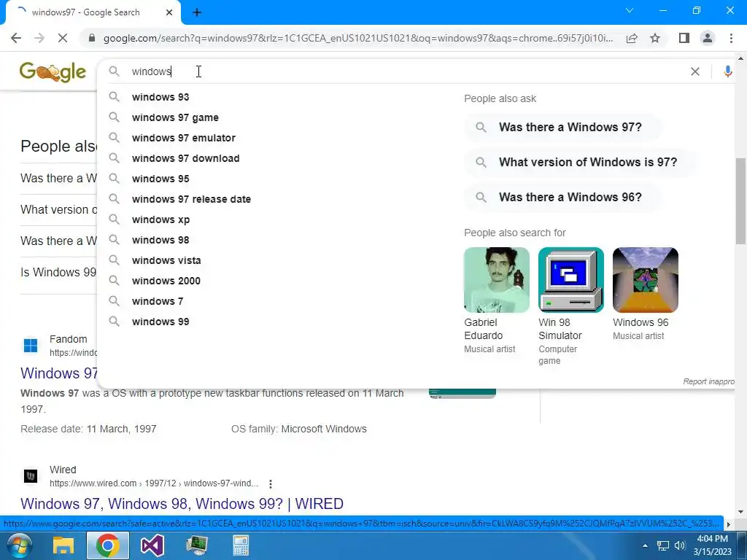Click into the Google search input field

405,71
